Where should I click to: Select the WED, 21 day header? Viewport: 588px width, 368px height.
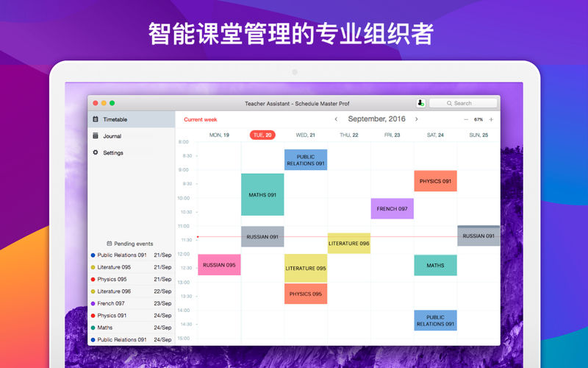(306, 135)
